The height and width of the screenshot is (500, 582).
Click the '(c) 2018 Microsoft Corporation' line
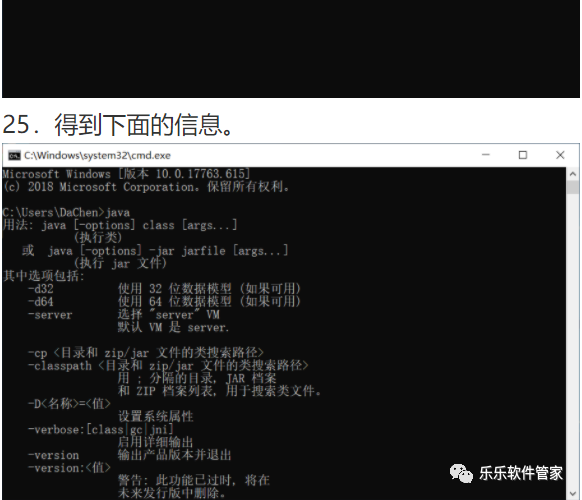146,187
